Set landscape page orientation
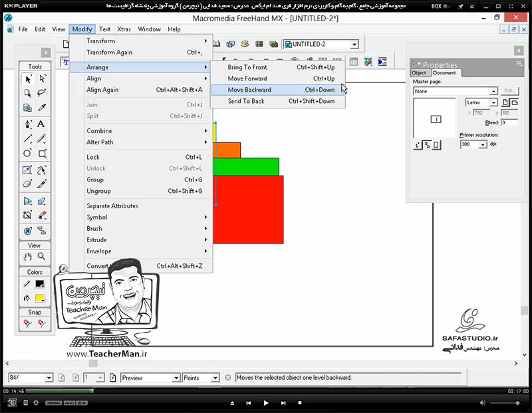Image resolution: width=532 pixels, height=413 pixels. 514,102
